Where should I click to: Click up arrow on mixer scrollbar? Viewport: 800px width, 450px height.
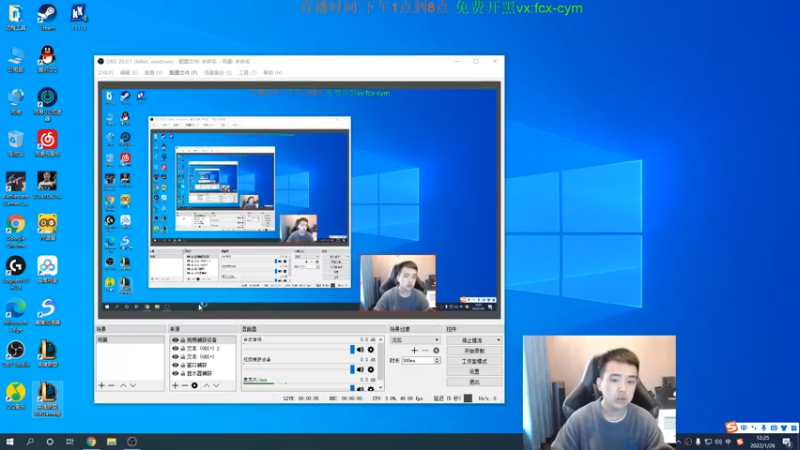(x=381, y=340)
